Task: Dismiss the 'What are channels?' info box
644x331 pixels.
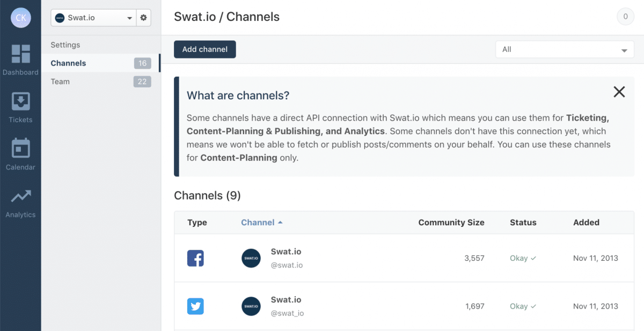Action: [x=619, y=92]
